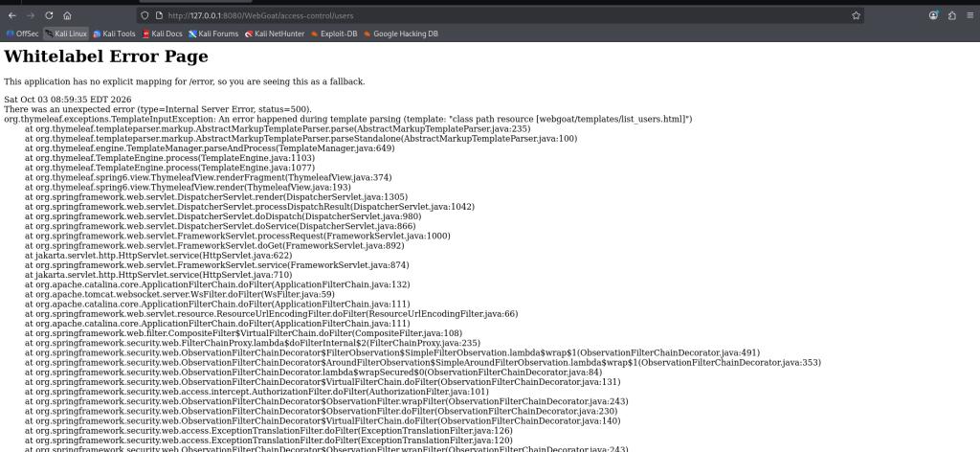The height and width of the screenshot is (452, 980).
Task: Click the 'ObservationFilterChainDecorator.java:131' trace line
Action: point(323,382)
